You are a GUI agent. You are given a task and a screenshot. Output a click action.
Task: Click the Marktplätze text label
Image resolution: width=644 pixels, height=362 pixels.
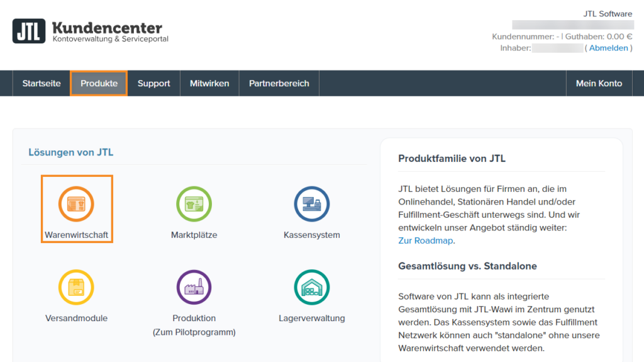point(194,235)
